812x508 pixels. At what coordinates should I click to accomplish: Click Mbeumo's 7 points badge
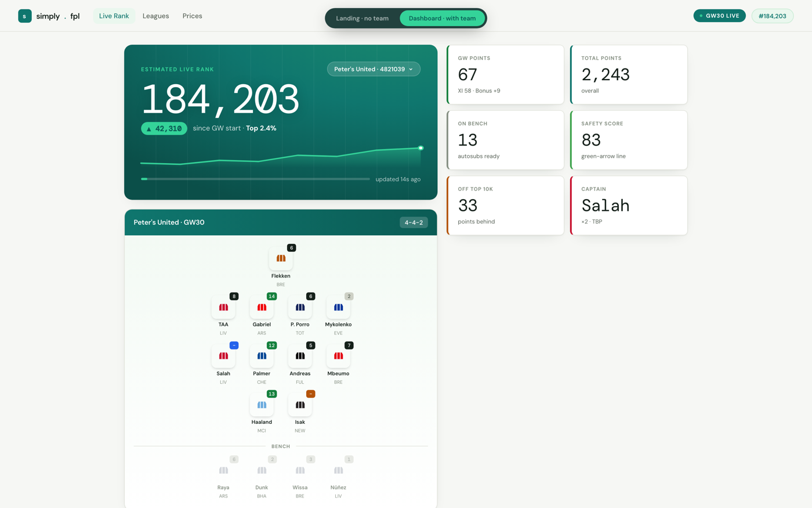tap(349, 345)
